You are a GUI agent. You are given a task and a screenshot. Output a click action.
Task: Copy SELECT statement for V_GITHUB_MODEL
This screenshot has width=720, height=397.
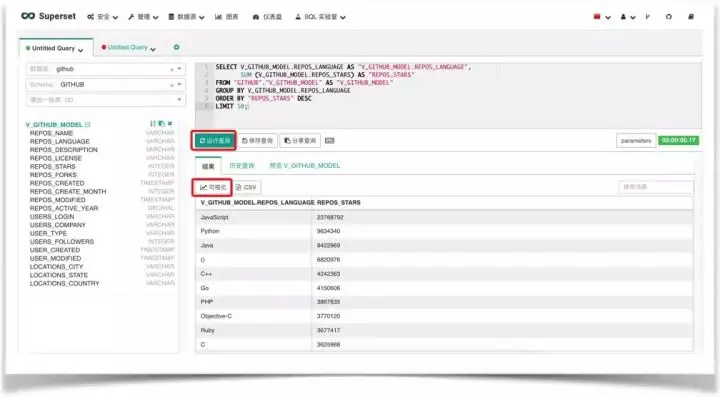tap(161, 123)
